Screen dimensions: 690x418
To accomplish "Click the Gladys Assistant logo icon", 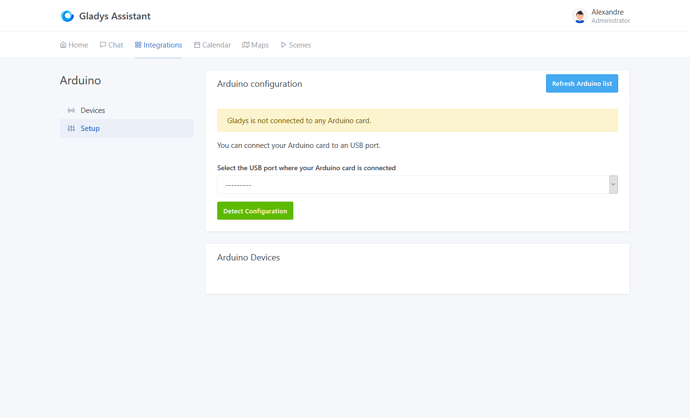I will pyautogui.click(x=67, y=16).
